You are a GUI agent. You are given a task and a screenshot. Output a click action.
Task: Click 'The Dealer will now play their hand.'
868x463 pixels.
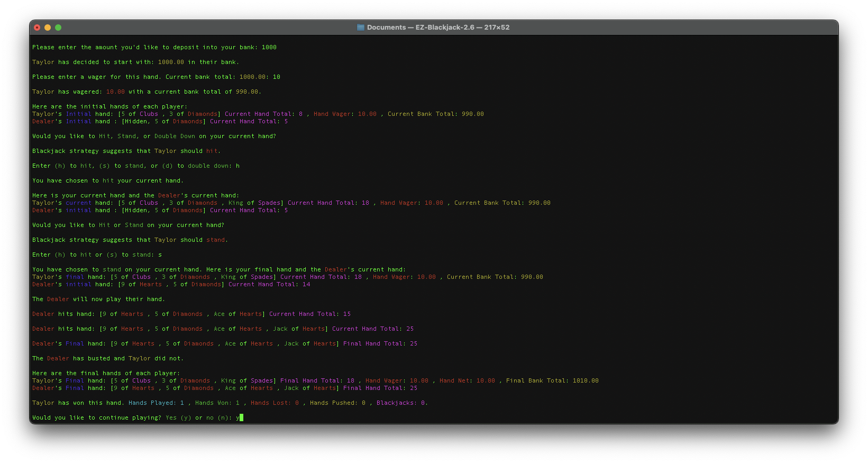click(x=98, y=299)
